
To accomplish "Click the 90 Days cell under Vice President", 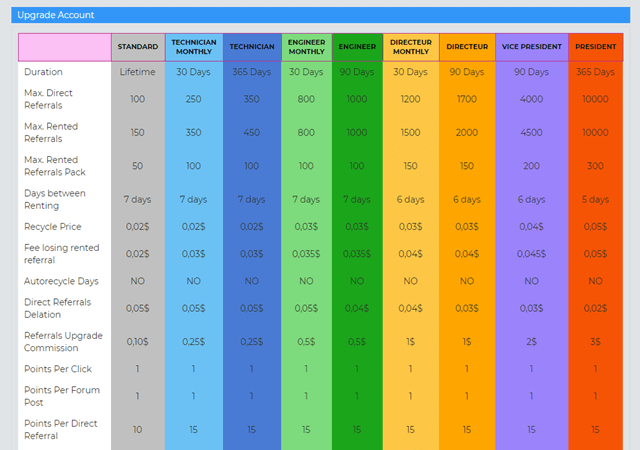I will tap(531, 72).
